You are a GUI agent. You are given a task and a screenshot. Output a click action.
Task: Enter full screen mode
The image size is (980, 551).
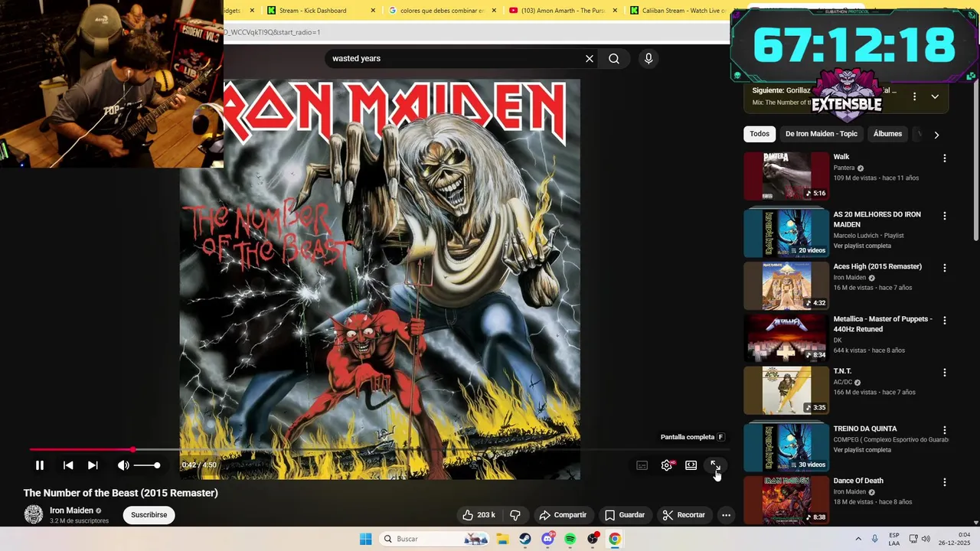(x=715, y=465)
